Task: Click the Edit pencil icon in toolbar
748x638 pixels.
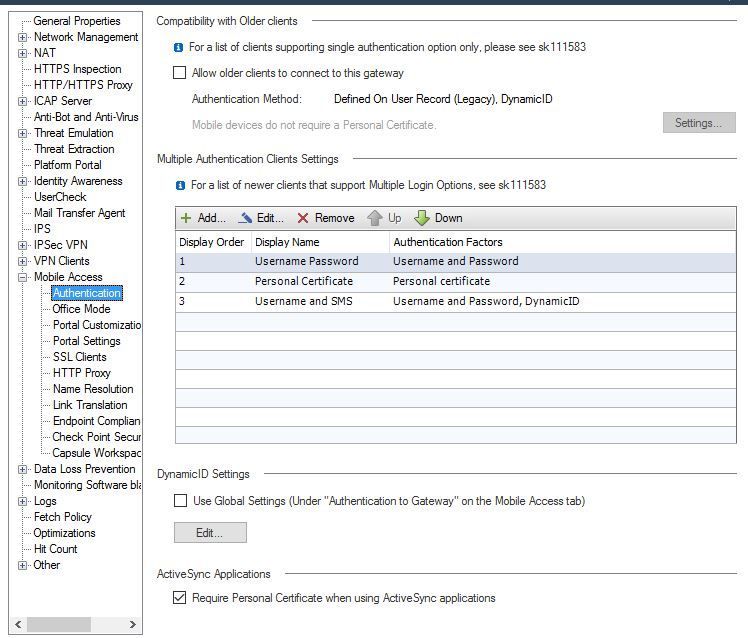Action: coord(246,218)
